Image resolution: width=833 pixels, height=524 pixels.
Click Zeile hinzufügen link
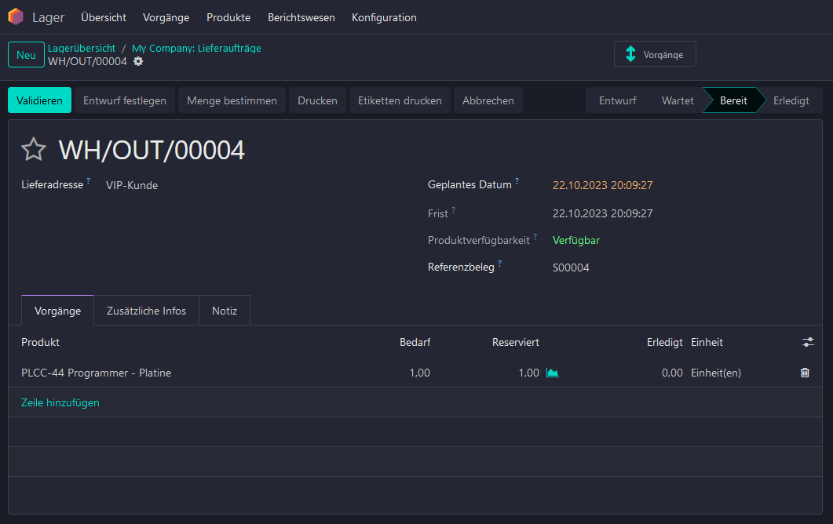point(60,403)
